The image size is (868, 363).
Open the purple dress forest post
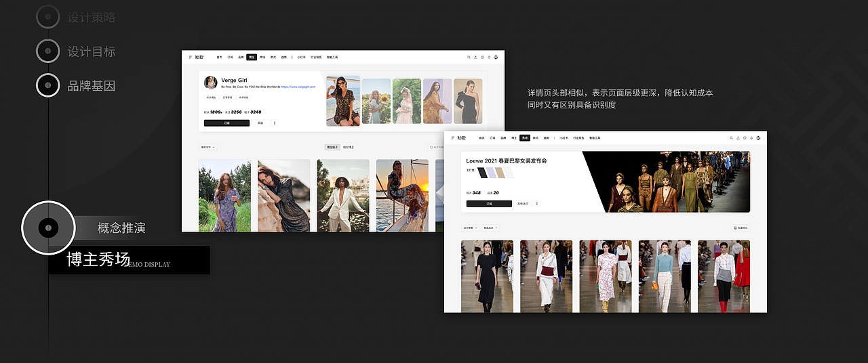click(x=224, y=196)
